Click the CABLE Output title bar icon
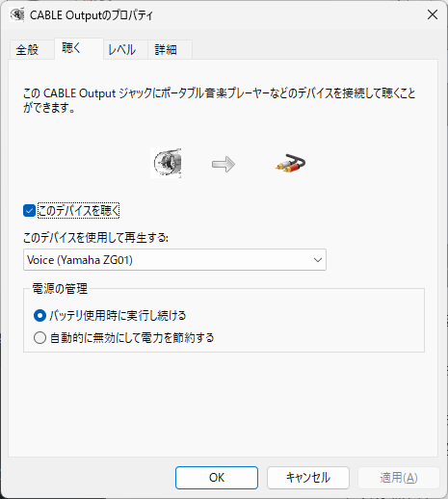The width and height of the screenshot is (448, 499). [16, 14]
